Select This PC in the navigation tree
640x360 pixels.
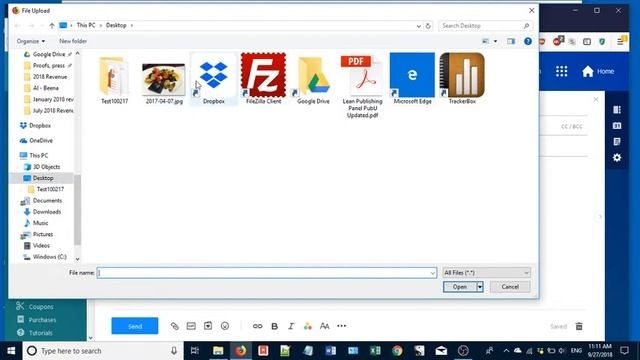point(38,156)
